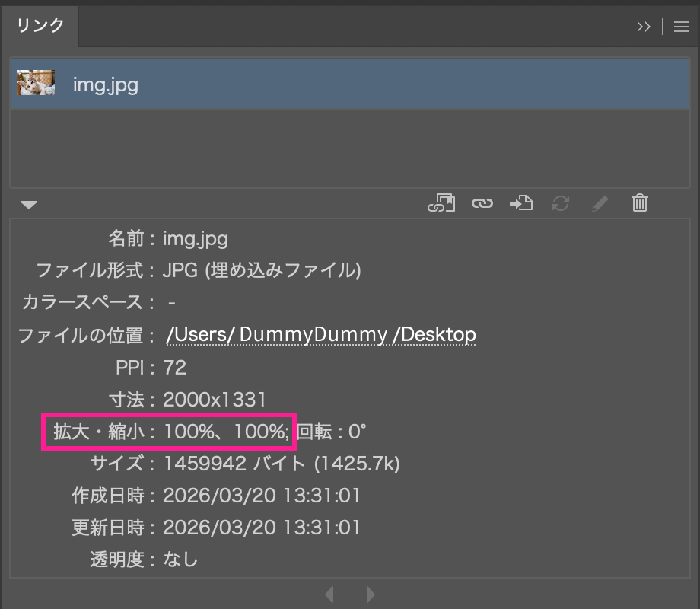Show the previous link with the left arrow

pyautogui.click(x=329, y=594)
